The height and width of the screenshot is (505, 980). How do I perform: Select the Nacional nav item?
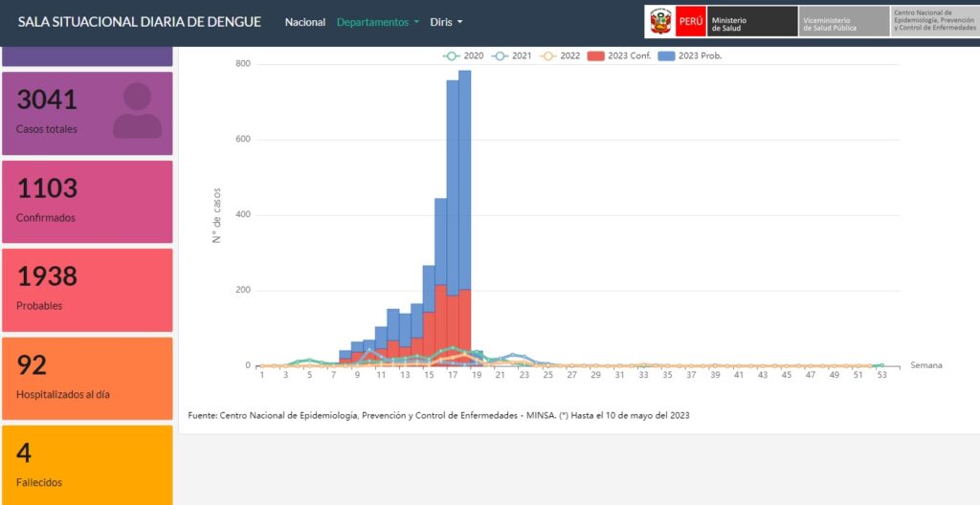pos(305,22)
